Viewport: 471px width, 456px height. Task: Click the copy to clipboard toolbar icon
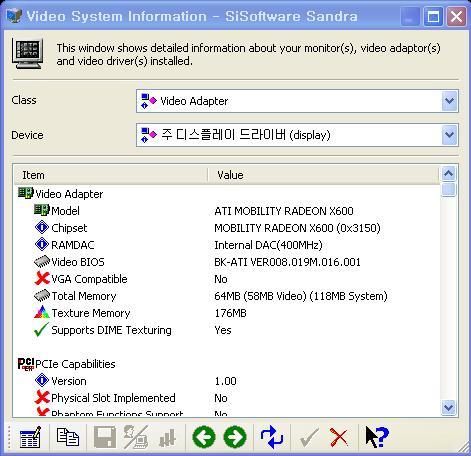(68, 437)
